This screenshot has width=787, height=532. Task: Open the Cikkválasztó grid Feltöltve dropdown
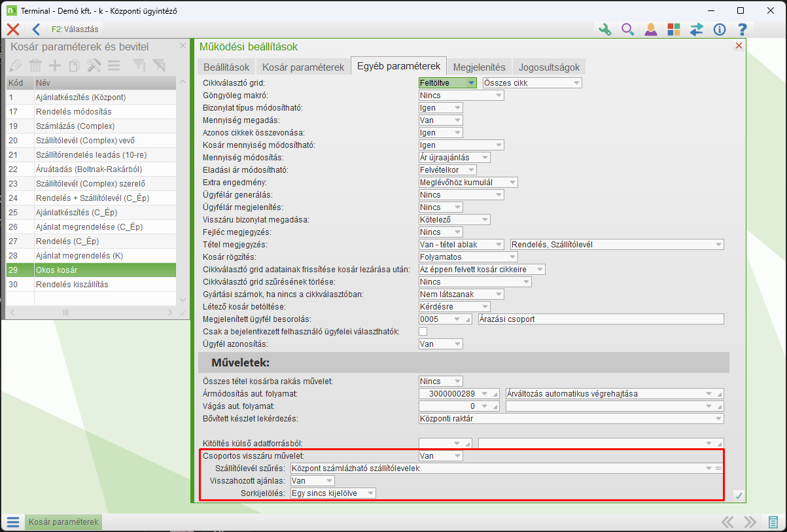447,82
